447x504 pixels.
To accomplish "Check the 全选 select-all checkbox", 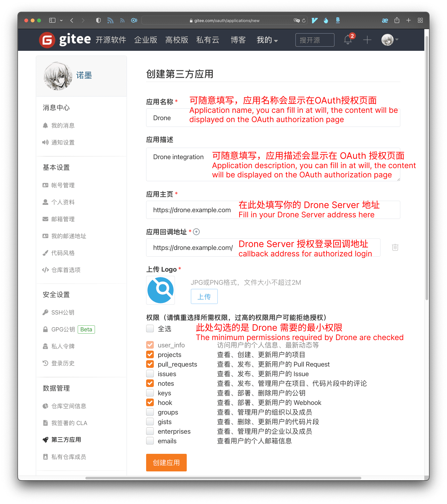I will click(x=150, y=329).
